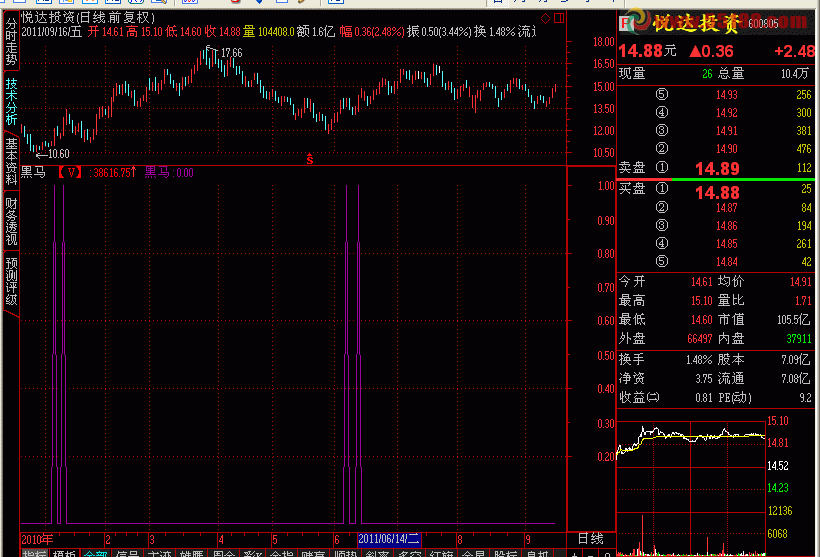Select buy level ⑤ price 14.84
The width and height of the screenshot is (820, 557).
pyautogui.click(x=726, y=262)
